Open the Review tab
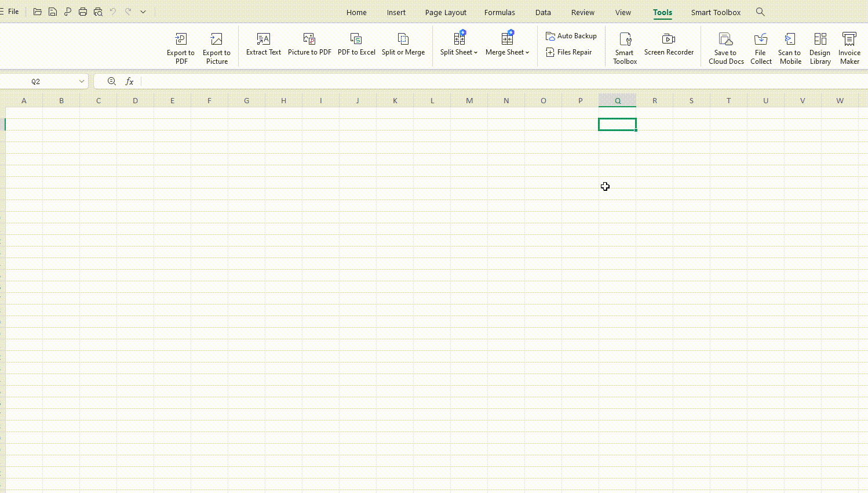The height and width of the screenshot is (493, 868). click(583, 12)
